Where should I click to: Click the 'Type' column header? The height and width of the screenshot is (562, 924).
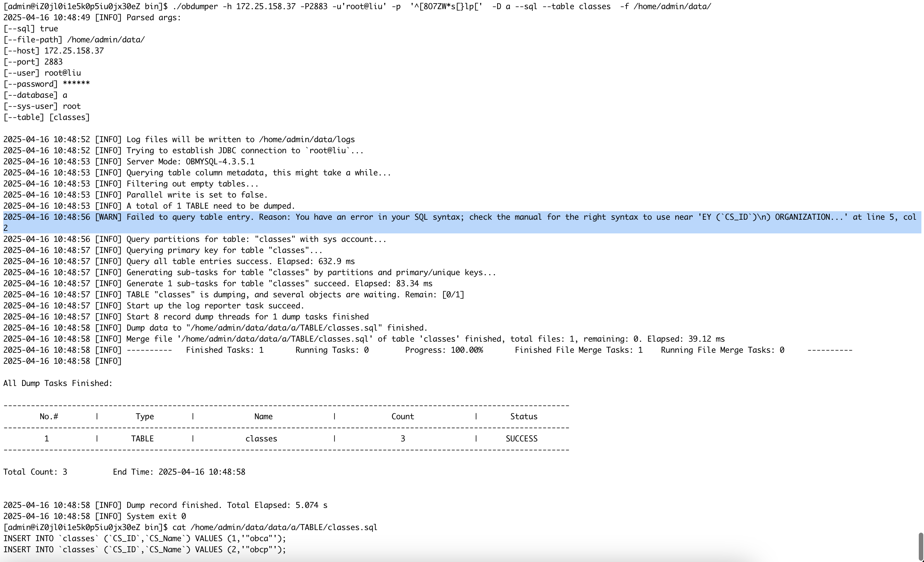(145, 417)
